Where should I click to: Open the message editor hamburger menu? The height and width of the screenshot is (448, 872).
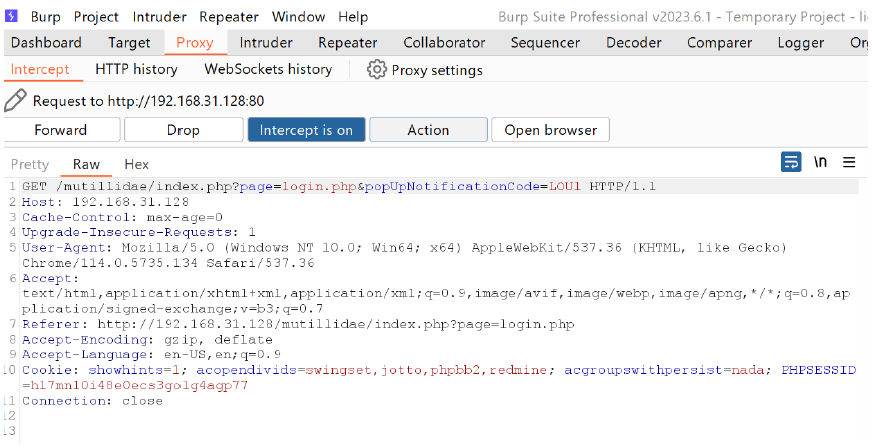pos(849,162)
